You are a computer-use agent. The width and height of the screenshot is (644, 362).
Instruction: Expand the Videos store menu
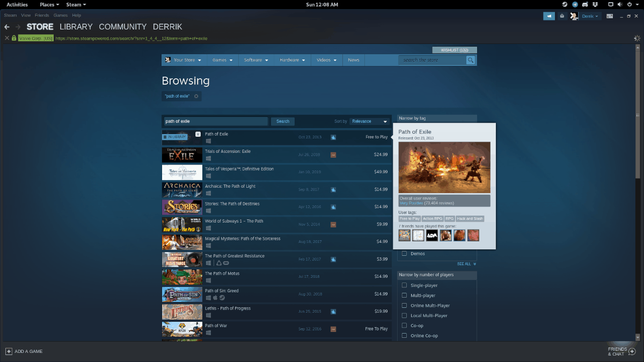[x=326, y=60]
